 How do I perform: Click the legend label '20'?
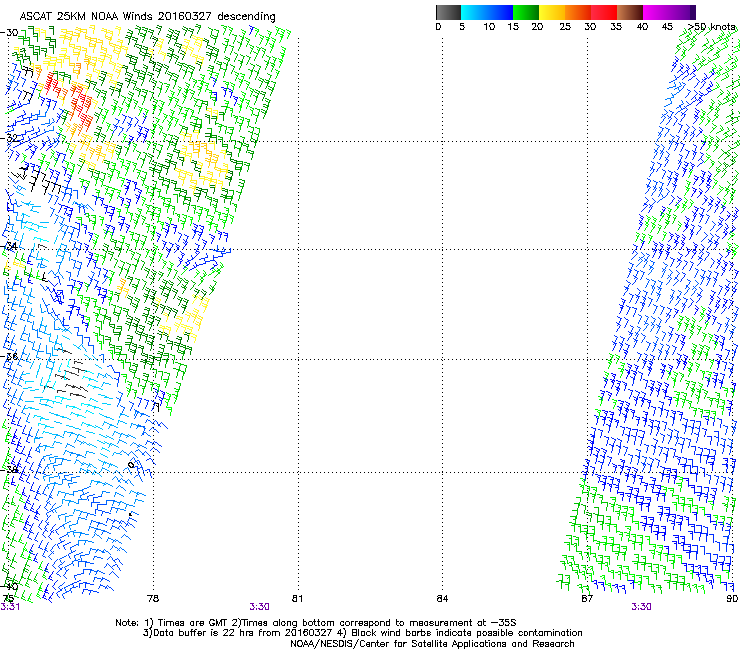click(537, 26)
